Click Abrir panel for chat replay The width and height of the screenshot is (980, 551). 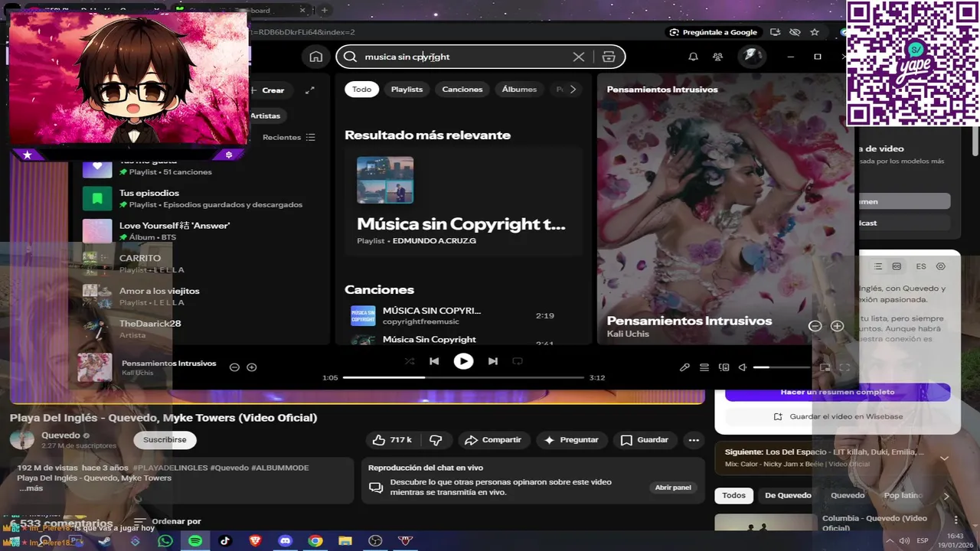(x=673, y=487)
